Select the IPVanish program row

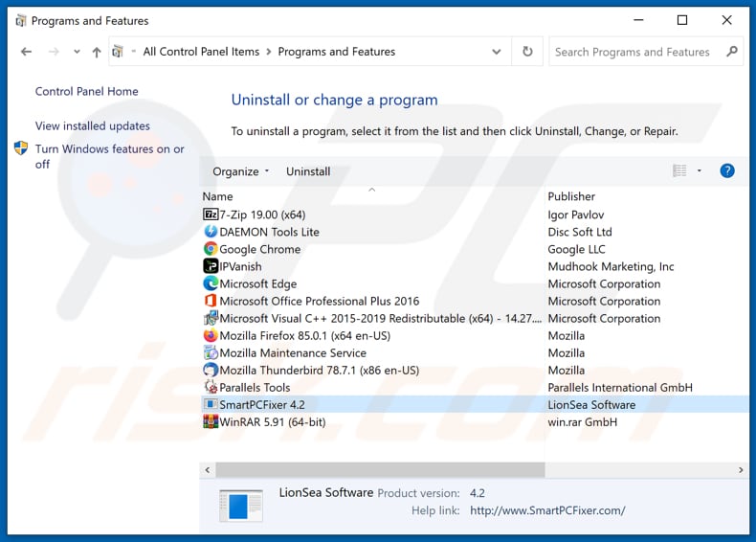(x=475, y=266)
